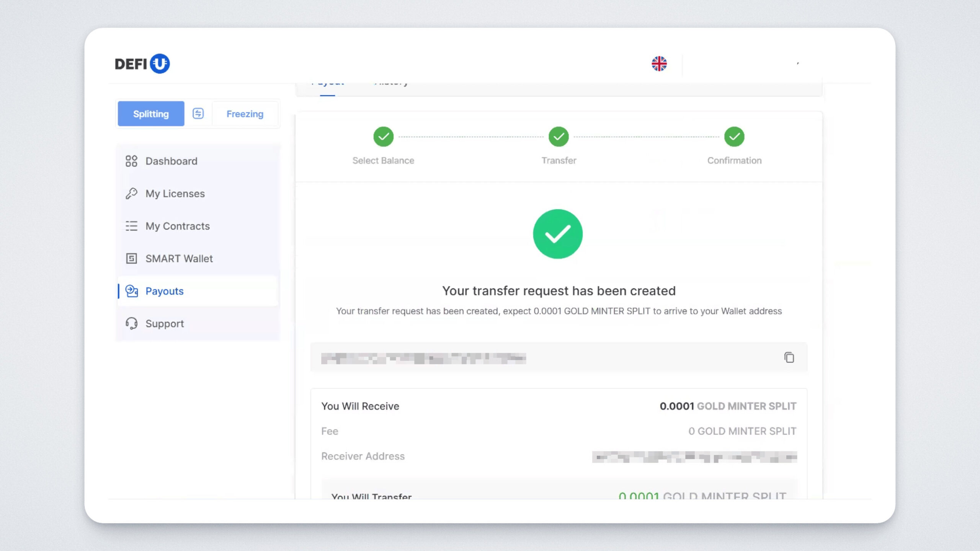Click the SMART Wallet icon
The width and height of the screenshot is (980, 551).
tap(131, 259)
